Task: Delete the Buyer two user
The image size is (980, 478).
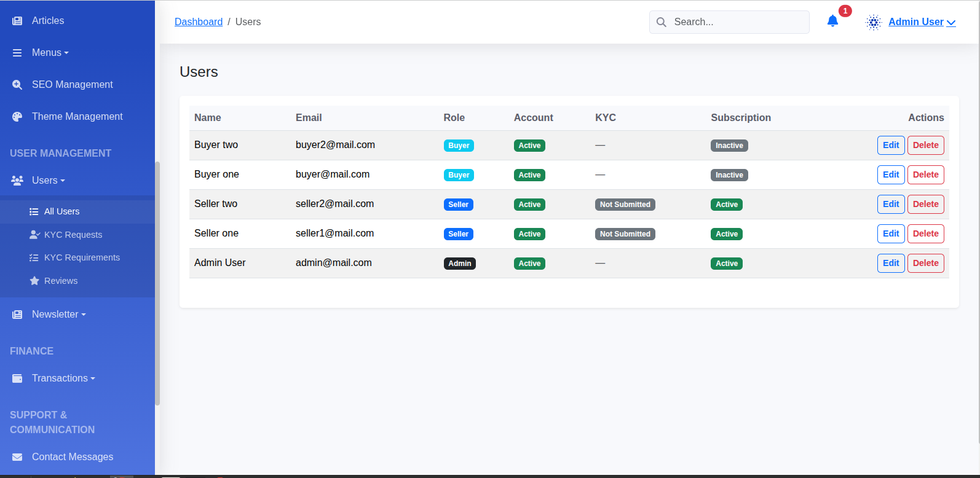Action: 926,146
